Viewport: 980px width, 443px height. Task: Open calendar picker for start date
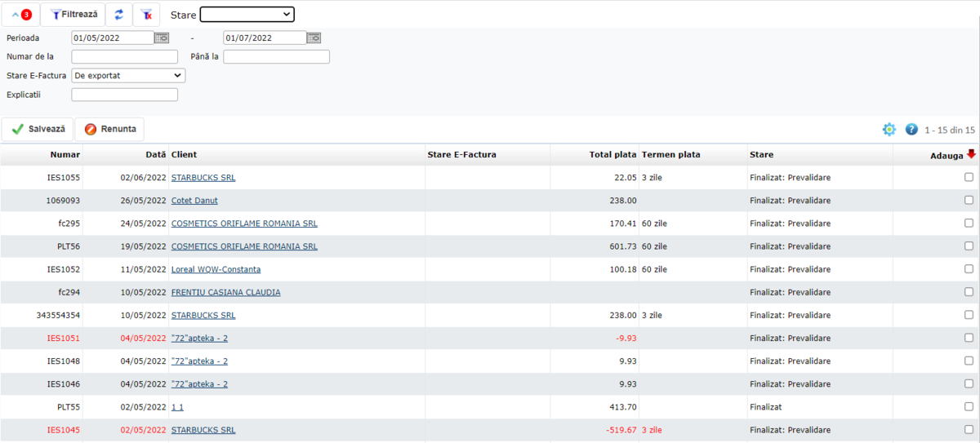click(162, 38)
